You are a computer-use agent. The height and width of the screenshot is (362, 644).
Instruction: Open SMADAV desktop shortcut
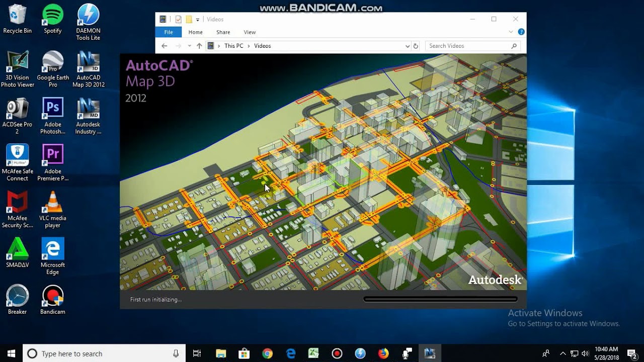pos(17,253)
